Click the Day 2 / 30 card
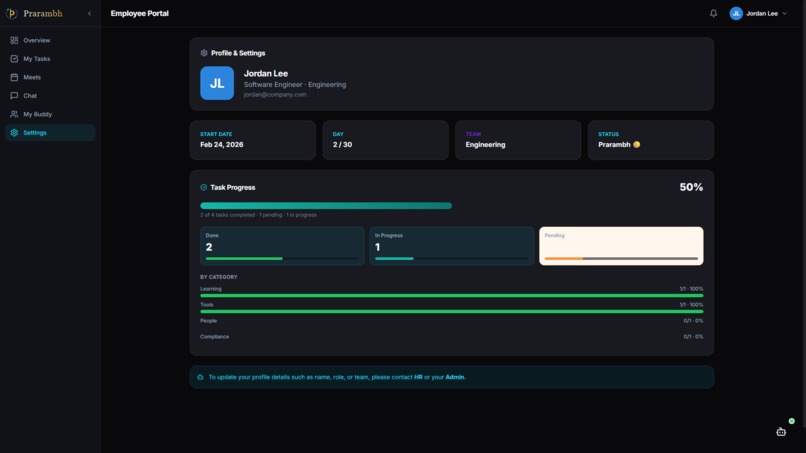Image resolution: width=806 pixels, height=453 pixels. [x=386, y=140]
